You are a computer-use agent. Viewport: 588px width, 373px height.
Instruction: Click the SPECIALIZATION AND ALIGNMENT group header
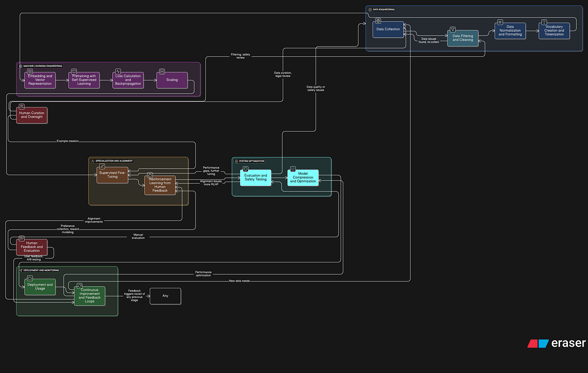coord(112,160)
